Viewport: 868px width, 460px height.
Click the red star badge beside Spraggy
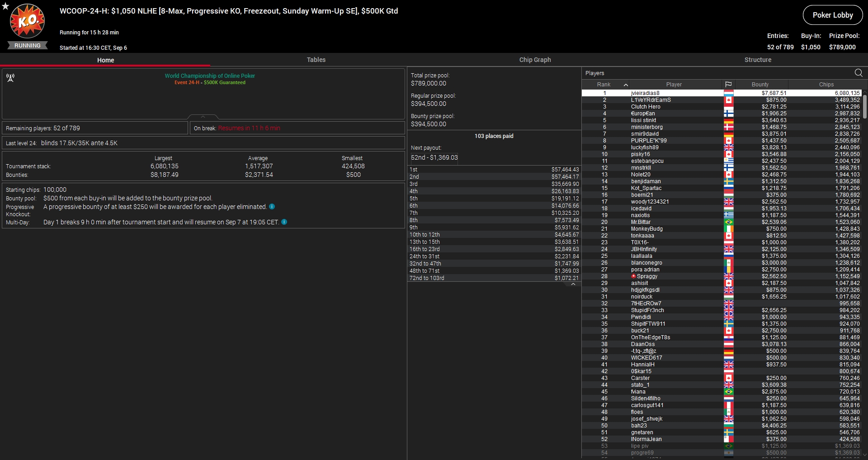633,276
